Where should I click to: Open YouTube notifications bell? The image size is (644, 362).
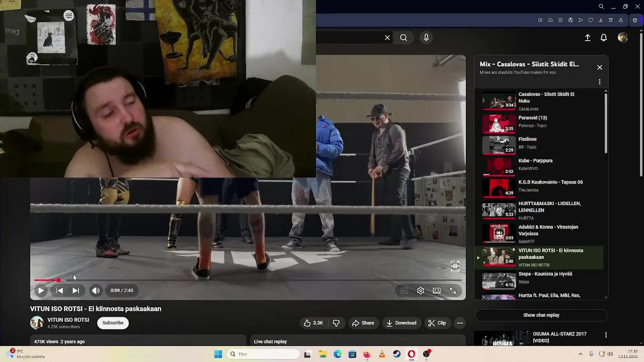pyautogui.click(x=604, y=38)
